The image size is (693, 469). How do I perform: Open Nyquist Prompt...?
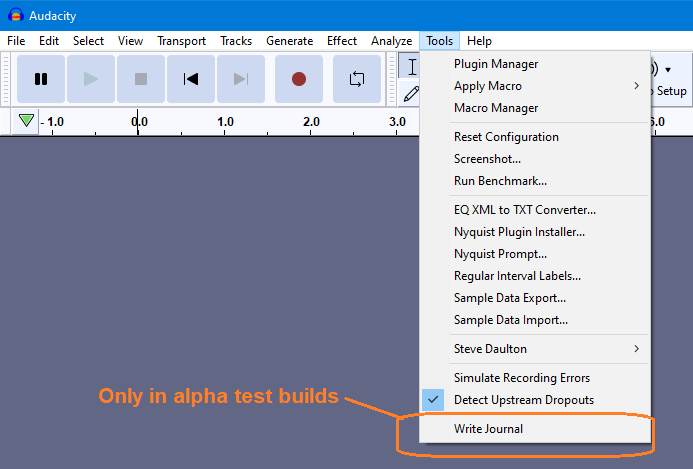[535, 254]
